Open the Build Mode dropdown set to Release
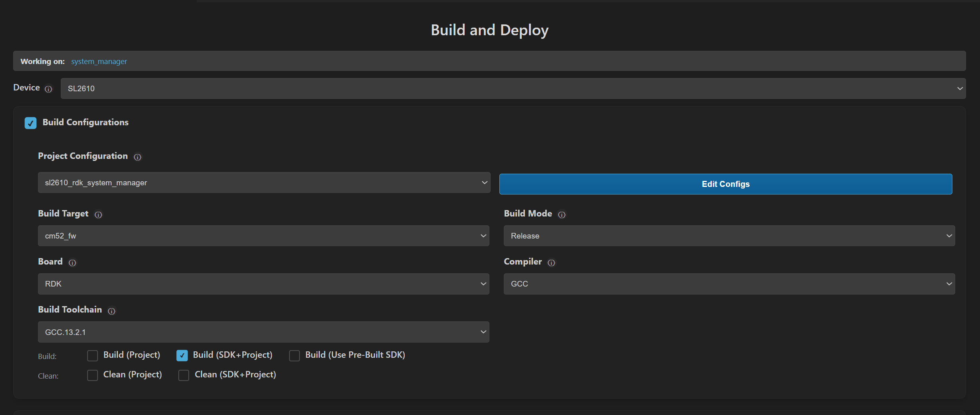Screen dimensions: 980x415 [x=729, y=236]
